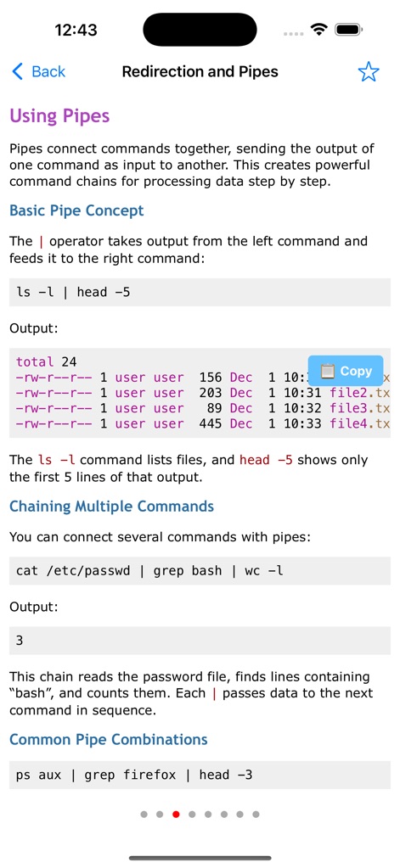Tap the favorite star icon
Screen dimensions: 400x868
[369, 72]
